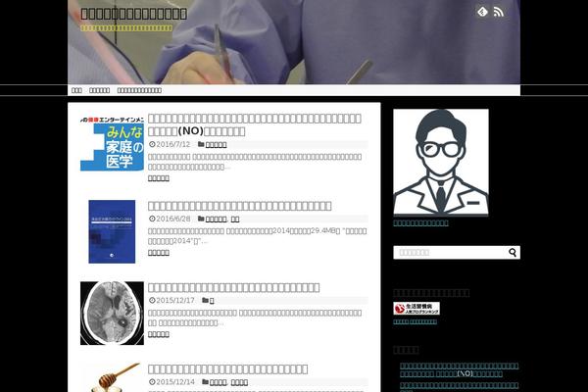588x392 pixels.
Task: Click the clock icon beside 2016/6/28
Action: [x=152, y=219]
